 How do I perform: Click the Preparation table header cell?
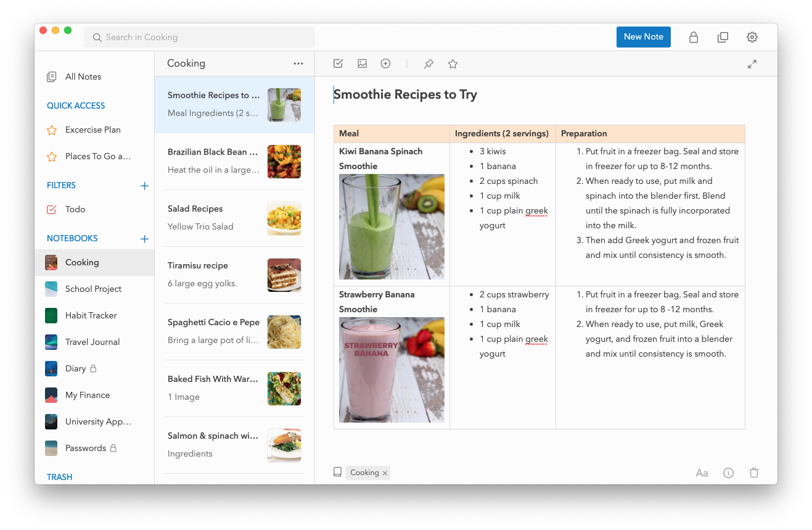(x=650, y=133)
